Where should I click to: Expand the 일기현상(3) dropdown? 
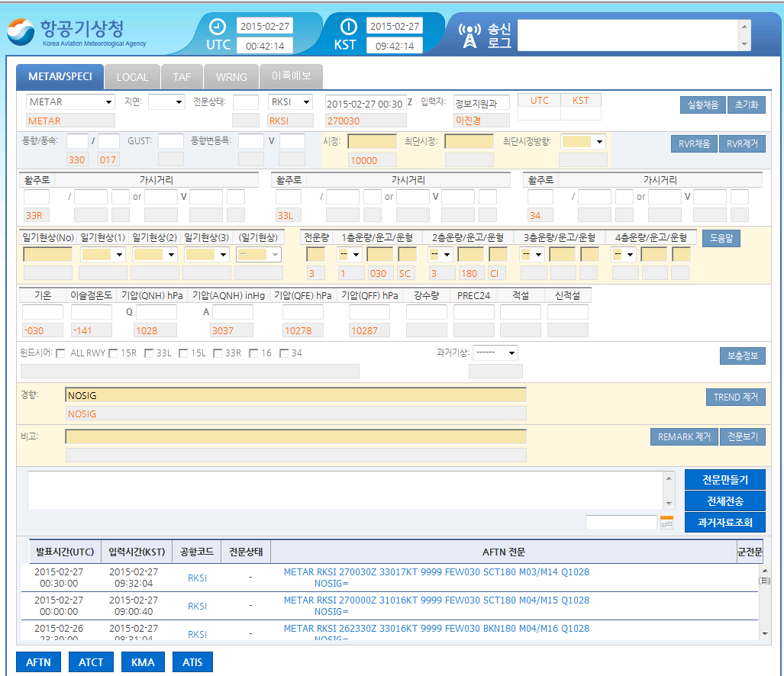coord(207,254)
